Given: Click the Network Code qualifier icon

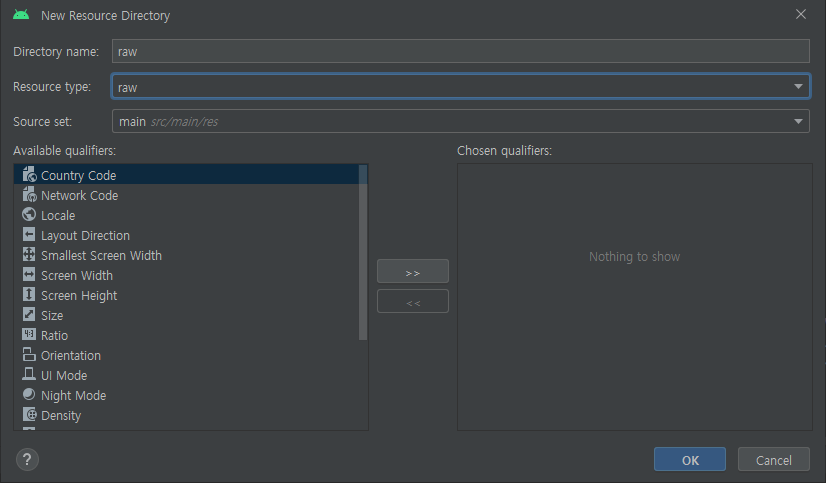Looking at the screenshot, I should coord(29,194).
